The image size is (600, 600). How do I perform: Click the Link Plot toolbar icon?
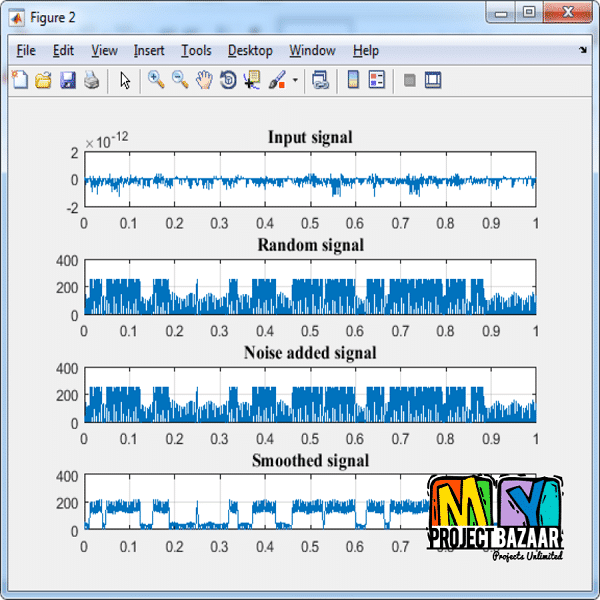(x=320, y=80)
